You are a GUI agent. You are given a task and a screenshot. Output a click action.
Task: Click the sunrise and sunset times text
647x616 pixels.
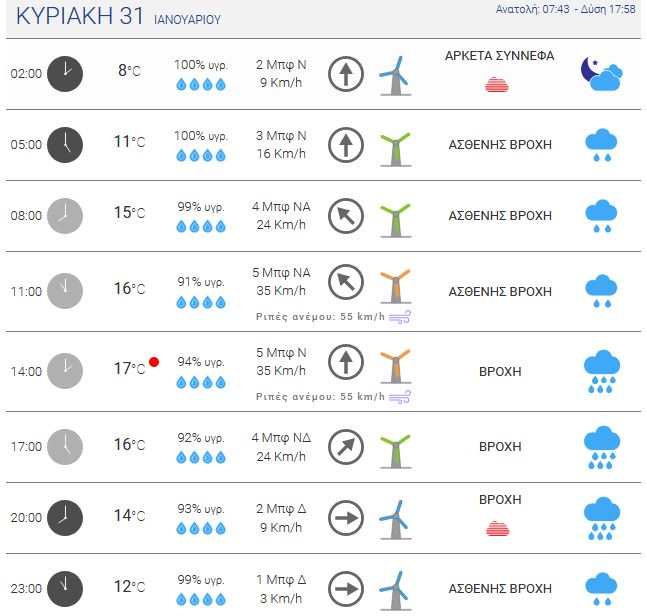point(565,9)
